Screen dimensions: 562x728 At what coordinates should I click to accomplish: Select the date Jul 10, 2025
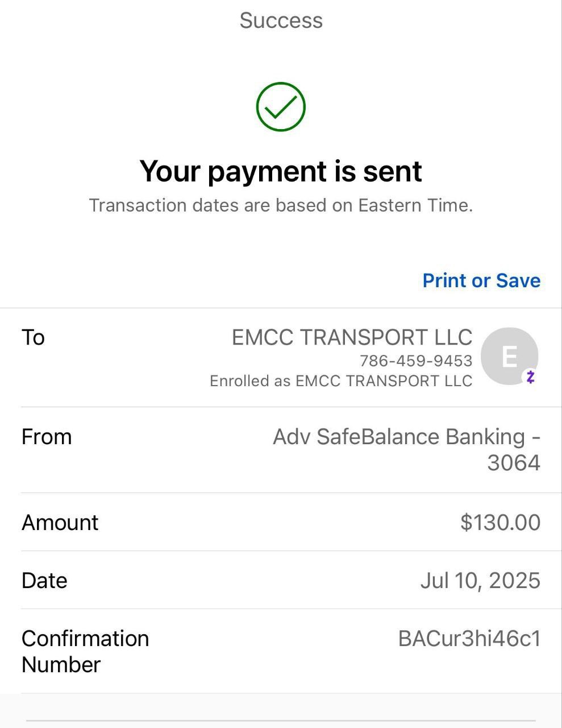[x=480, y=580]
